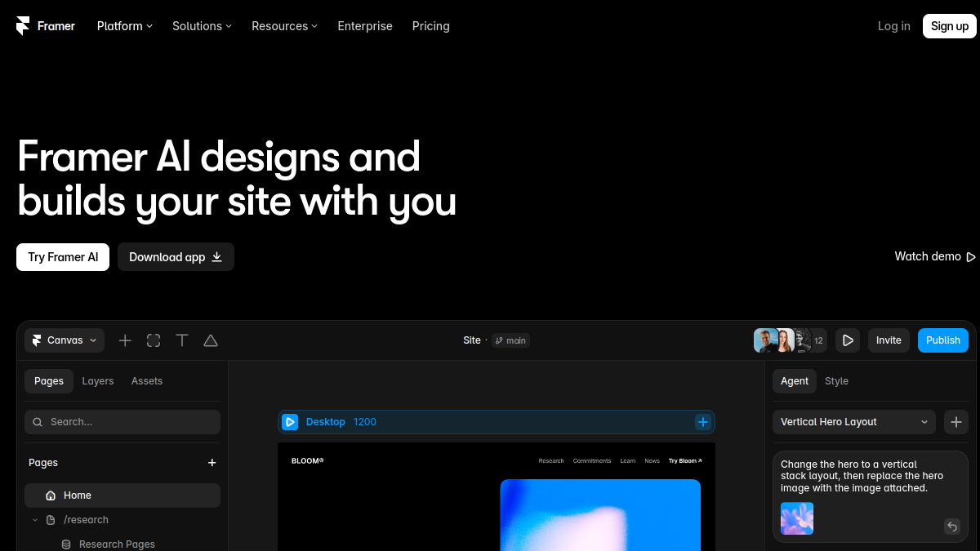Open the Pricing page

430,26
